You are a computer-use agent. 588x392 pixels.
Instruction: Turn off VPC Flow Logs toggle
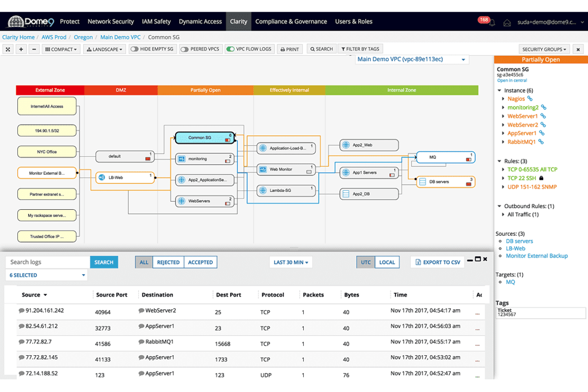231,49
